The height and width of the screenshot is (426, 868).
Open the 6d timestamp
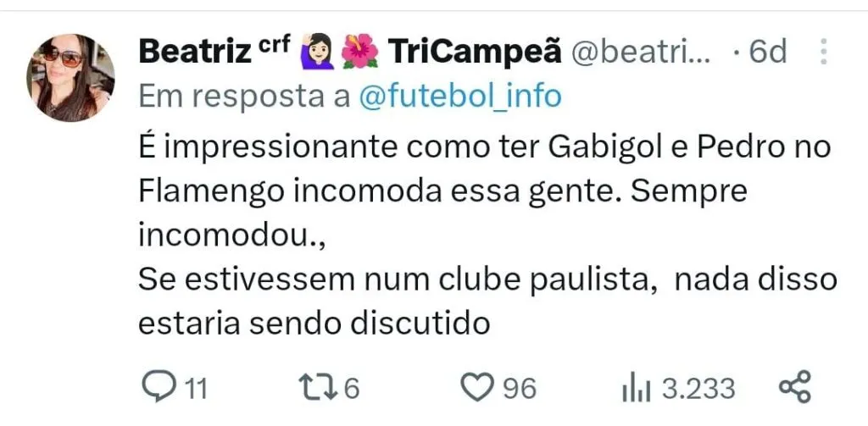click(767, 52)
